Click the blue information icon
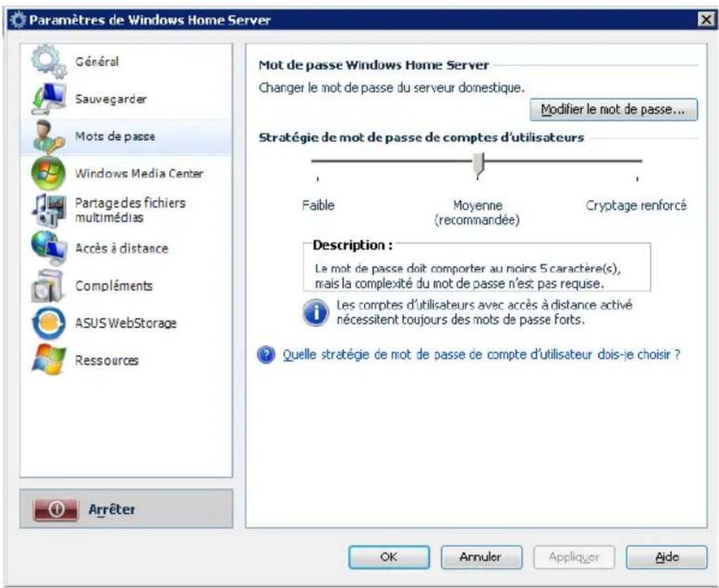Image resolution: width=719 pixels, height=588 pixels. coord(316,312)
